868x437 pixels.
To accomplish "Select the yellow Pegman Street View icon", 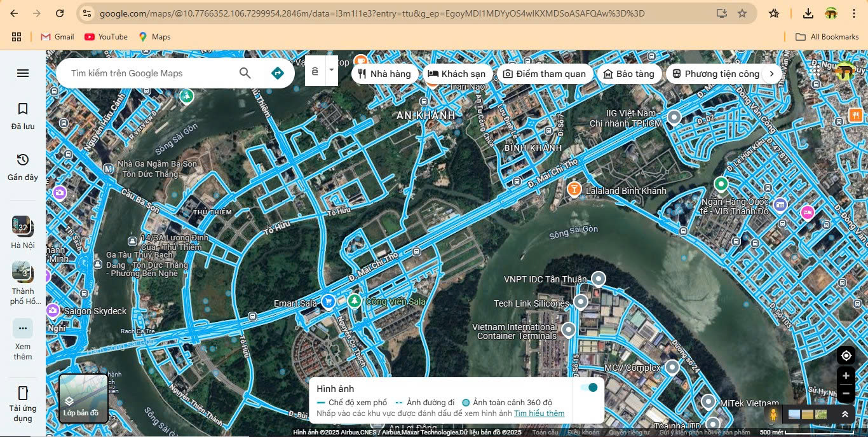I will pyautogui.click(x=773, y=415).
